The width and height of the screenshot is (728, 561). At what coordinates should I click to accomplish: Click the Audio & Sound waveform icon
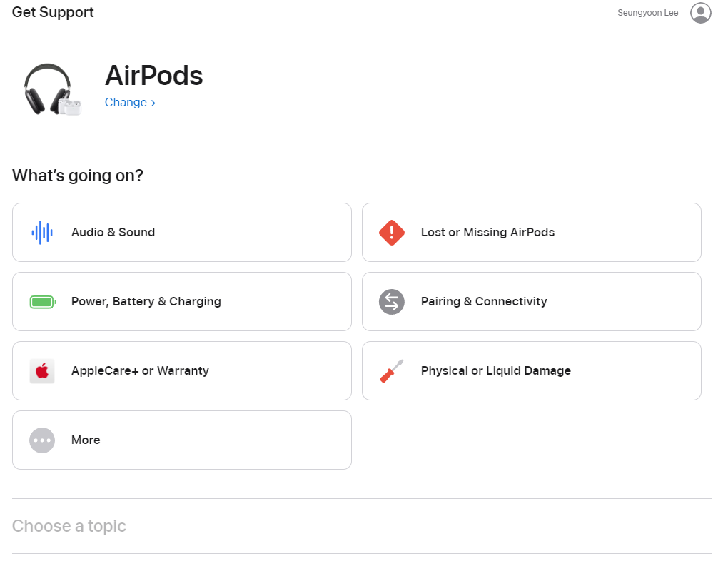[x=42, y=232]
